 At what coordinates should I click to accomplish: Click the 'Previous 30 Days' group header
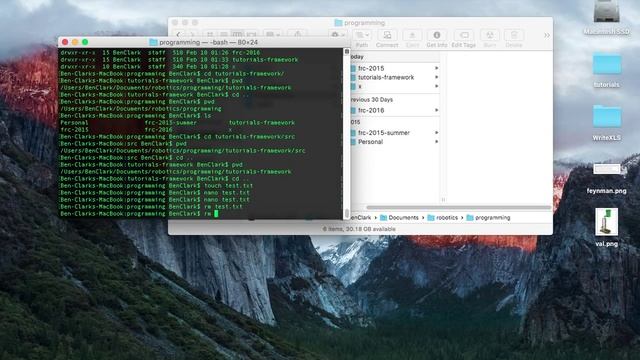tap(371, 100)
